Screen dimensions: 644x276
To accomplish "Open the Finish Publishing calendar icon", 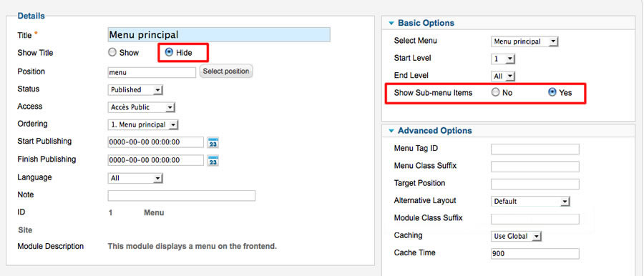I will pos(213,161).
